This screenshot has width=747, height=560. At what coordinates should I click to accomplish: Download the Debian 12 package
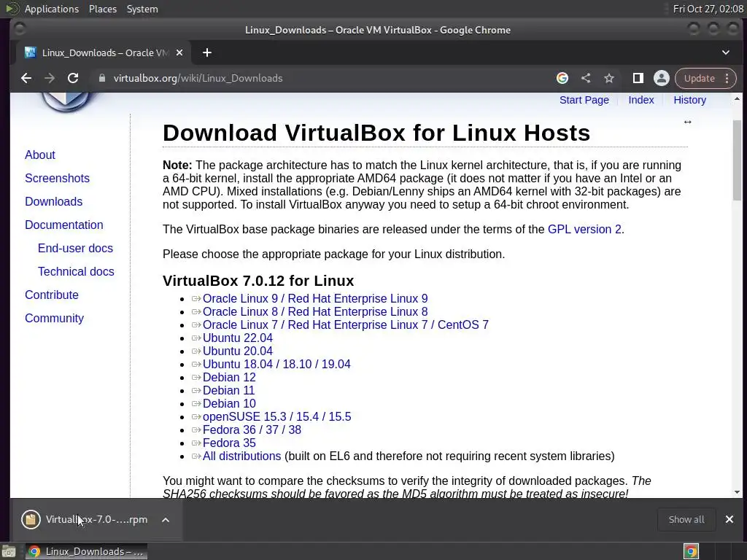point(229,377)
